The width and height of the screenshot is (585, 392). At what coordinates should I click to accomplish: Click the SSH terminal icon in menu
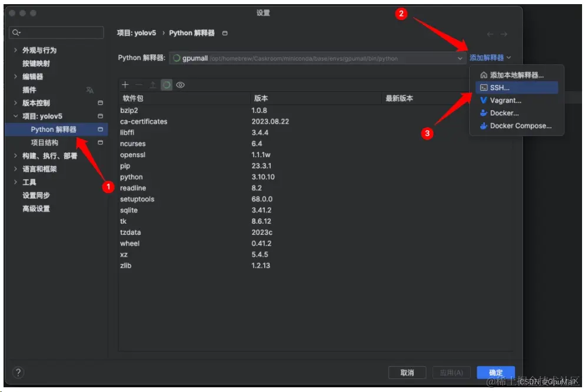click(484, 88)
